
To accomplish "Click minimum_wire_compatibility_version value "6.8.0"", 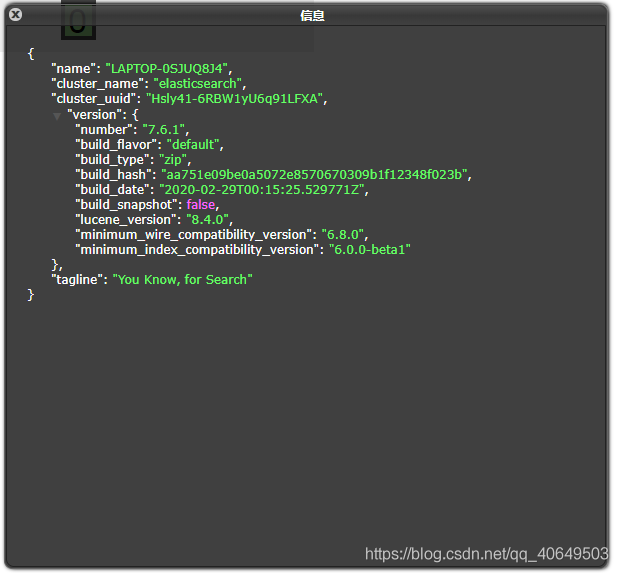I will tap(343, 235).
